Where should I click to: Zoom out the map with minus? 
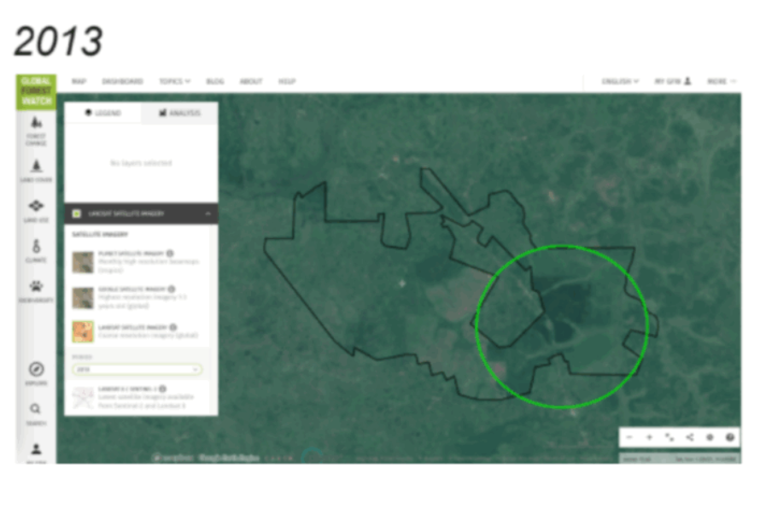629,437
